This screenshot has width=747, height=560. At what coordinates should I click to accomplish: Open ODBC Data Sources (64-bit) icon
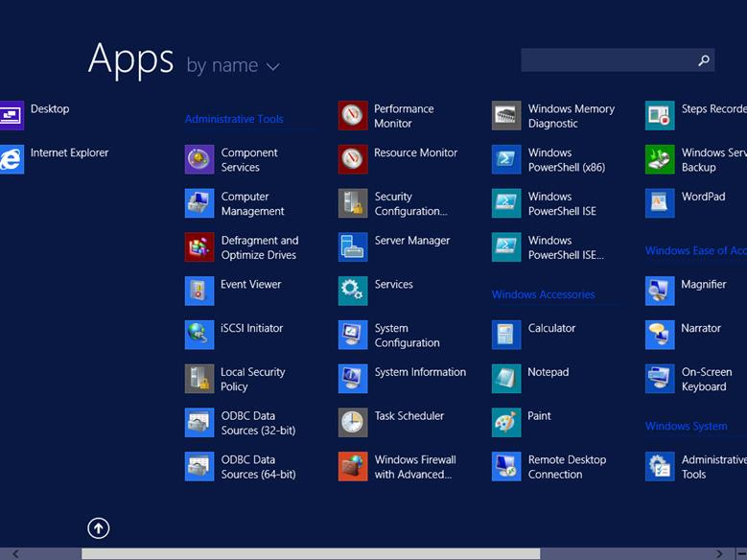pos(199,466)
